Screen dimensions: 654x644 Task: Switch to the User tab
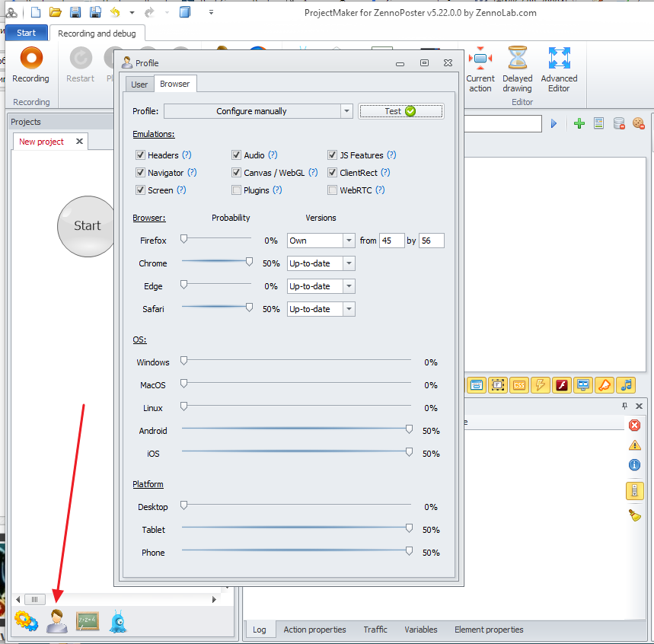click(139, 84)
